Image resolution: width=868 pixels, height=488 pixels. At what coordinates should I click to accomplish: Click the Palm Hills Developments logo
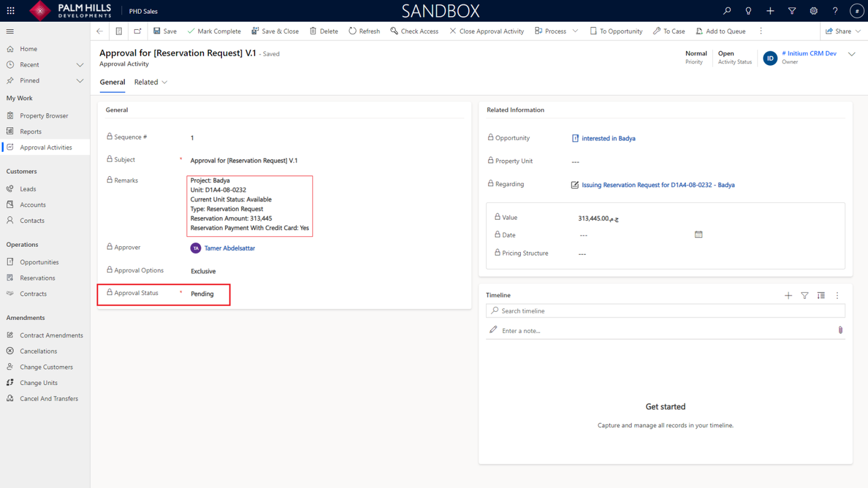pos(69,11)
